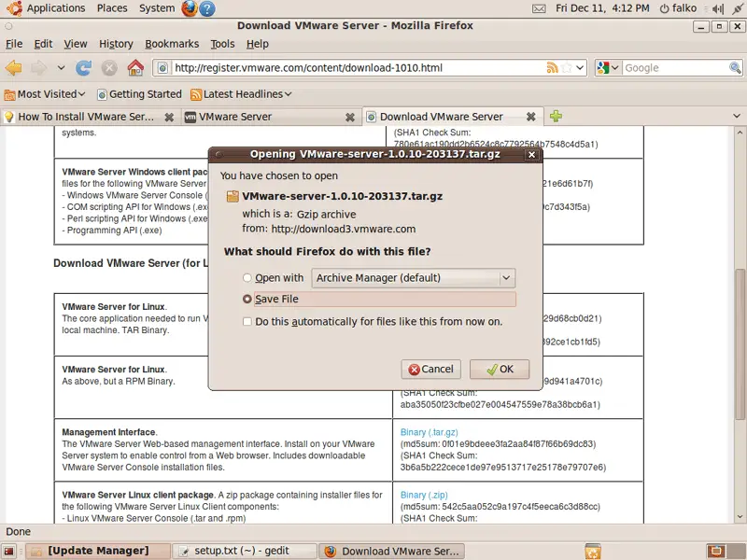Click the page identity icon in address bar
Viewport: 747px width, 560px height.
[x=162, y=67]
